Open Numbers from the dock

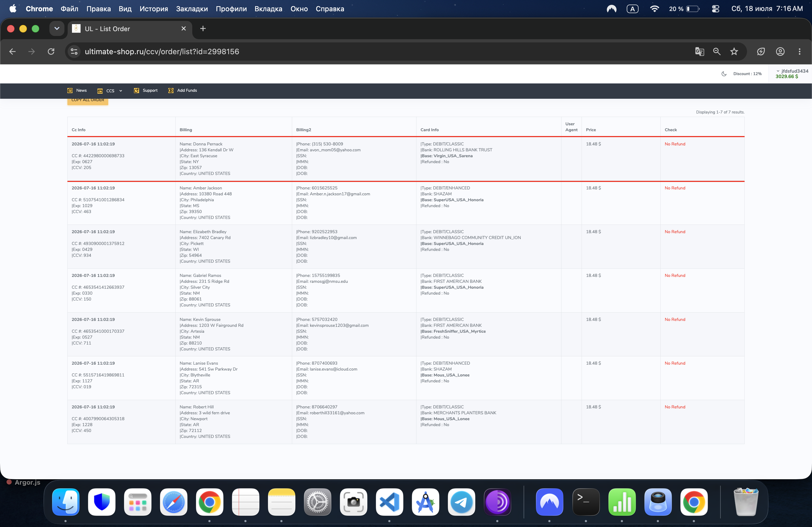(622, 502)
